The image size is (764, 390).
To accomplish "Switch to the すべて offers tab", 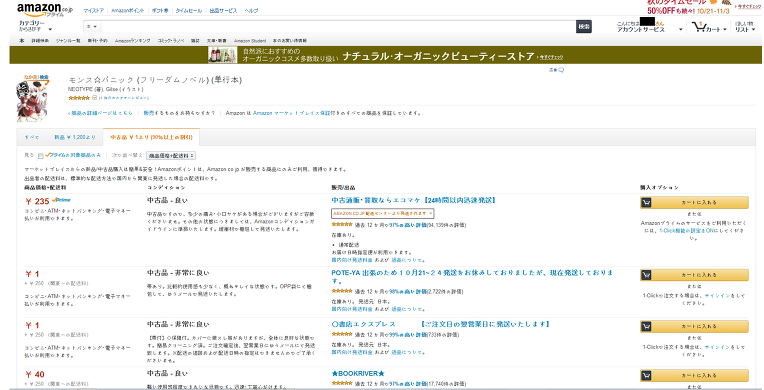I will (x=32, y=137).
